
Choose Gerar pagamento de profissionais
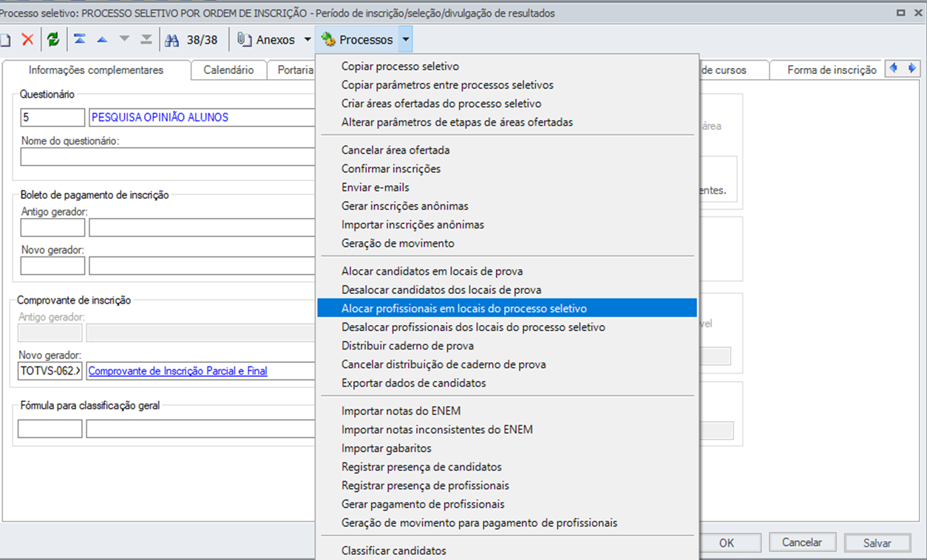(507, 504)
